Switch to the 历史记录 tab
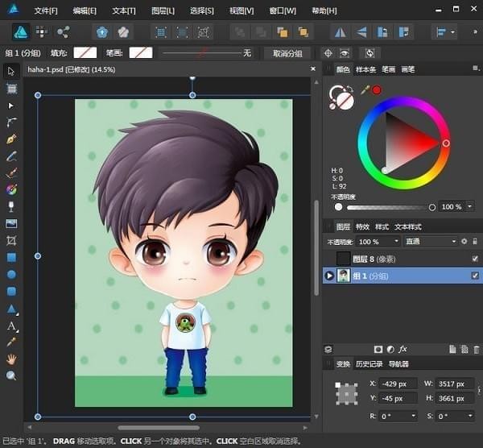The image size is (483, 448). click(x=369, y=364)
